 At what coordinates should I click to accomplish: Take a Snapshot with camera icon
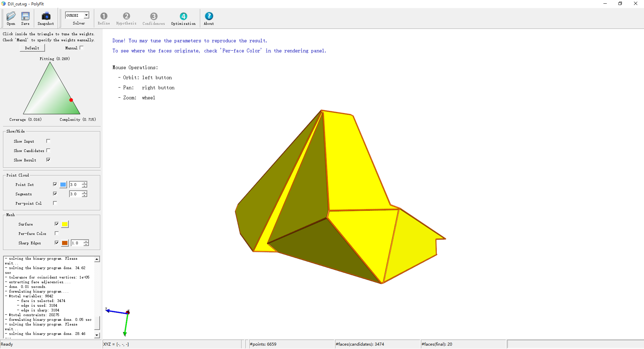click(46, 16)
